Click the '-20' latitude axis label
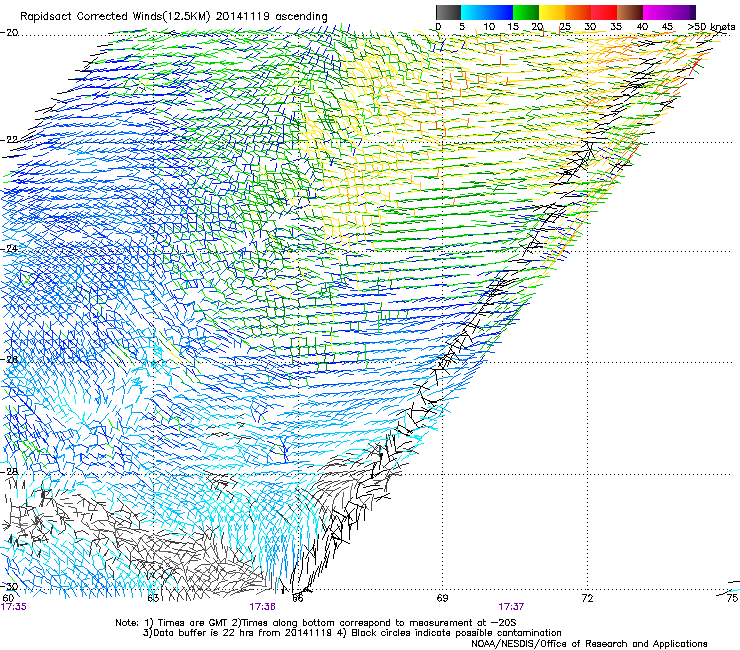Image resolution: width=740 pixels, height=650 pixels. pos(9,32)
